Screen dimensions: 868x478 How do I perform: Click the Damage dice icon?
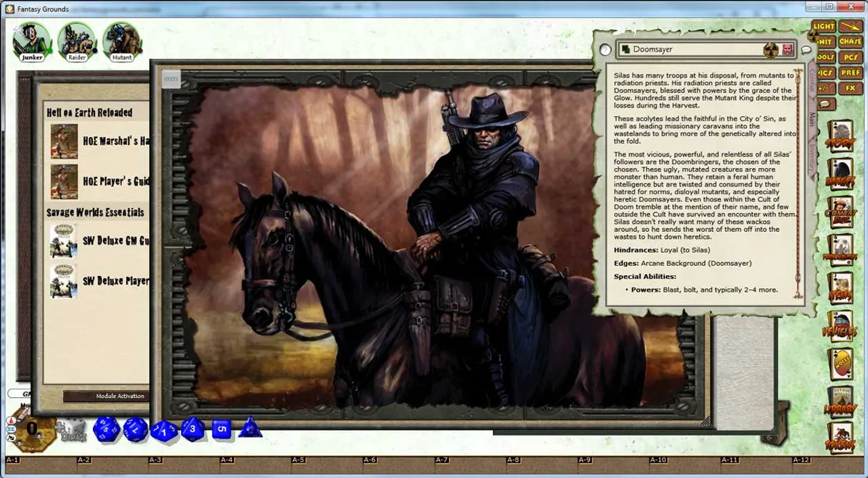click(71, 431)
